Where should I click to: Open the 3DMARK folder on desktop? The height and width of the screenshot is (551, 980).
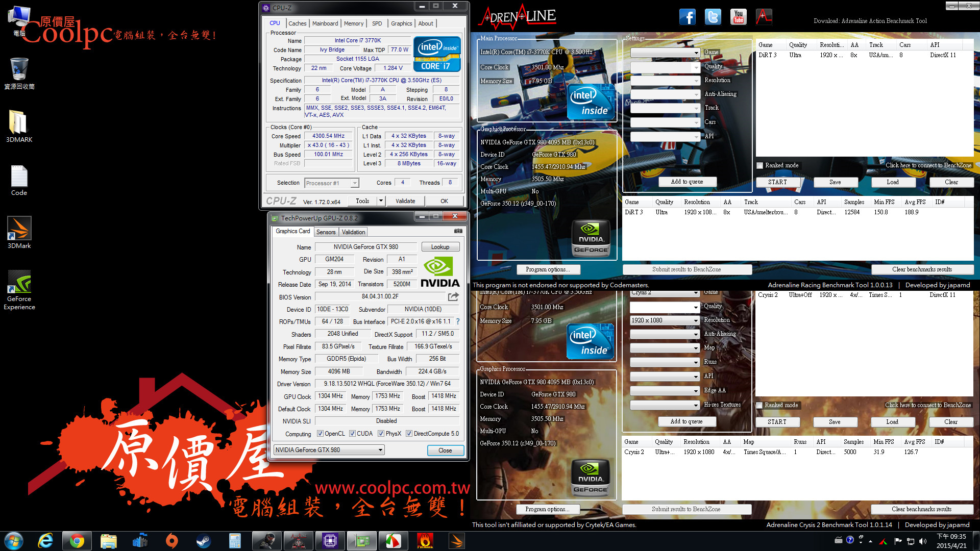pyautogui.click(x=19, y=127)
